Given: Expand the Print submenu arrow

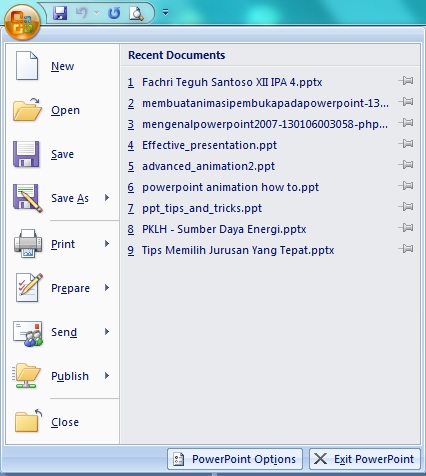Looking at the screenshot, I should (x=107, y=244).
